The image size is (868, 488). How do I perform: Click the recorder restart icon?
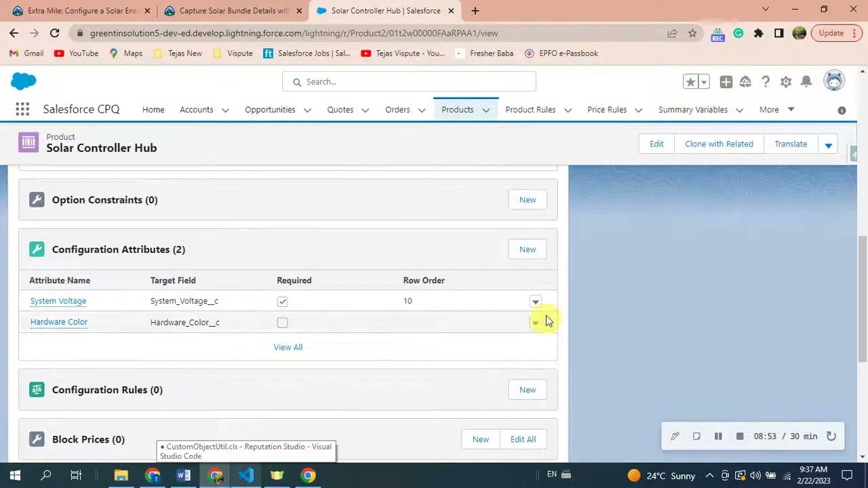831,436
